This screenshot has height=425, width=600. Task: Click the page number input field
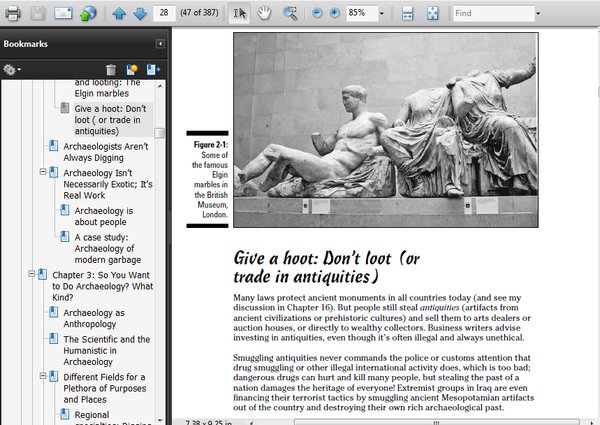pyautogui.click(x=166, y=13)
